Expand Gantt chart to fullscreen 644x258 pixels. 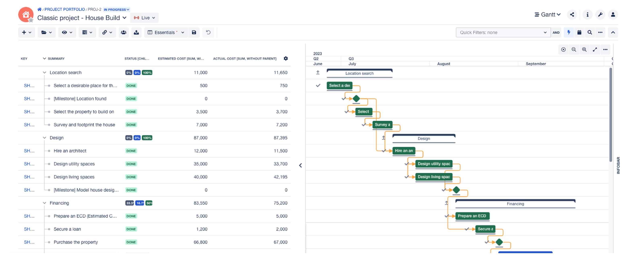coord(595,50)
